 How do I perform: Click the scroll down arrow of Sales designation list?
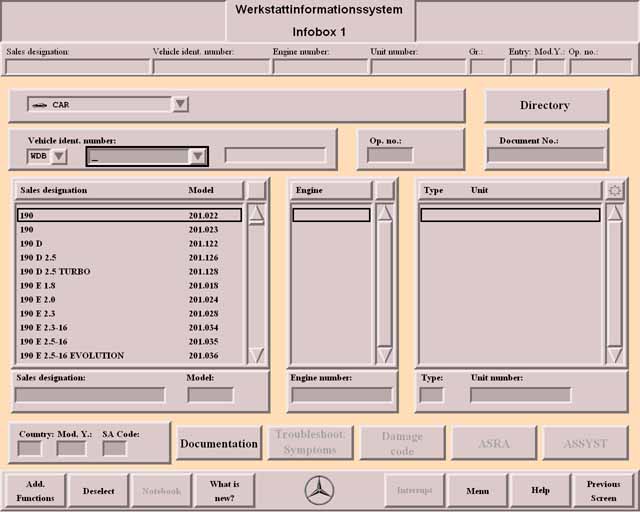coord(256,355)
